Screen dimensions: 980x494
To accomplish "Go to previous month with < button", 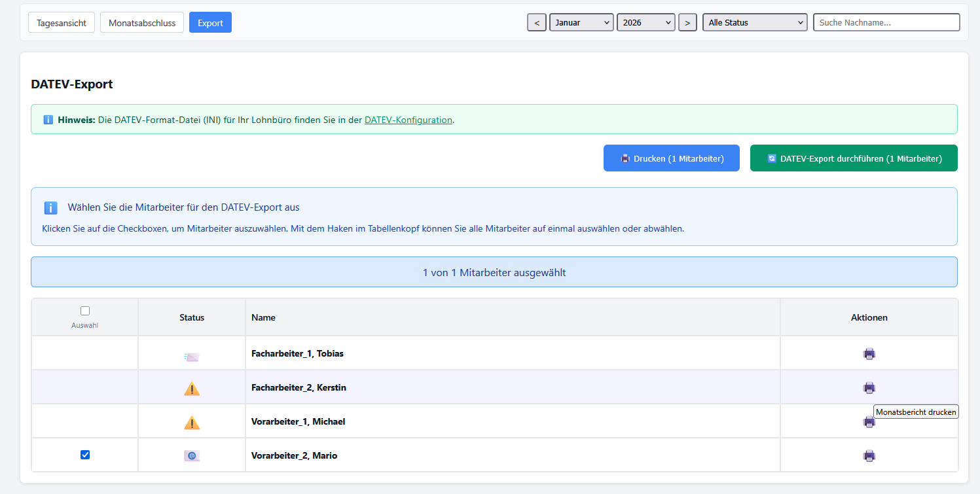I will coord(537,22).
